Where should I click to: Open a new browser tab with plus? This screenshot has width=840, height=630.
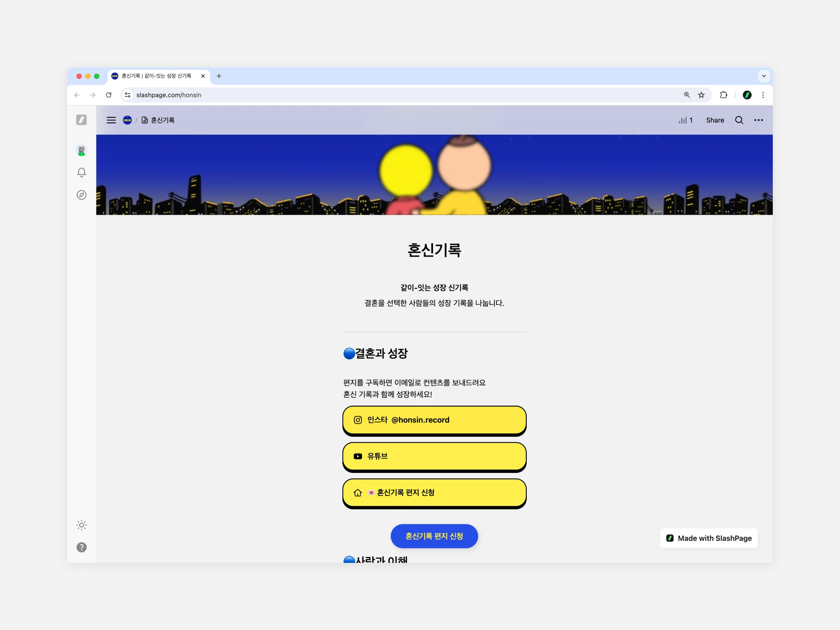click(x=219, y=76)
